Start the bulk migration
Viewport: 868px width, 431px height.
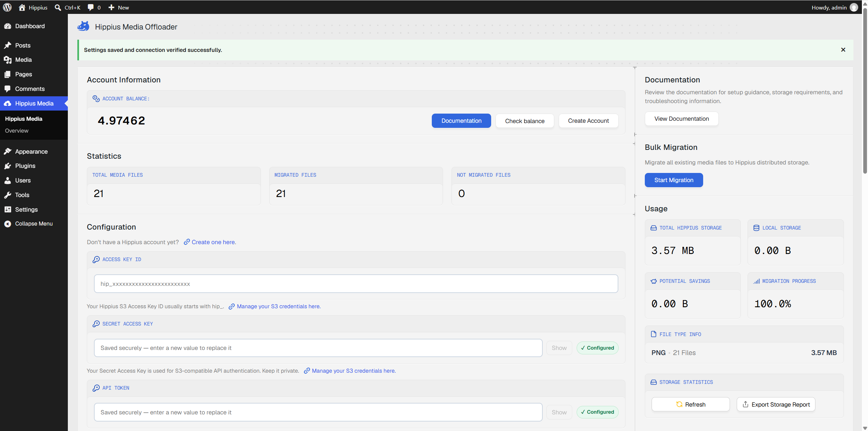pyautogui.click(x=674, y=180)
